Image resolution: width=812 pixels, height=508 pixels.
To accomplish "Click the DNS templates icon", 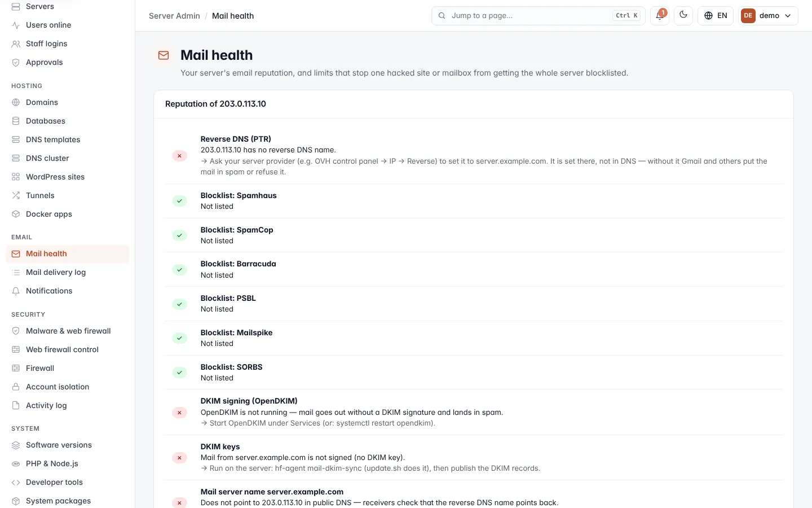I will tap(16, 139).
